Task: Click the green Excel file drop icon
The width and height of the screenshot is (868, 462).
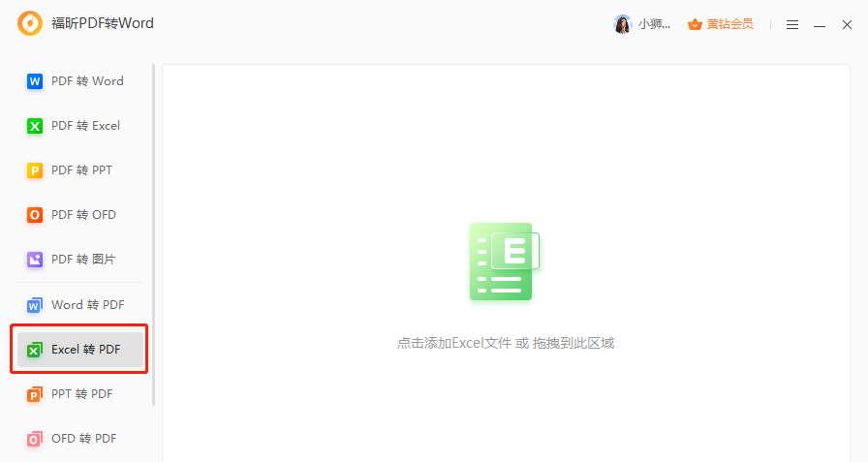Action: point(505,262)
